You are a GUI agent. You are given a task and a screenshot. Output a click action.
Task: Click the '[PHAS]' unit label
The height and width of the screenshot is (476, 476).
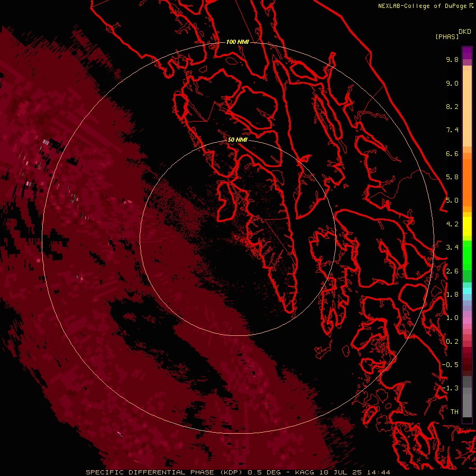coord(447,36)
